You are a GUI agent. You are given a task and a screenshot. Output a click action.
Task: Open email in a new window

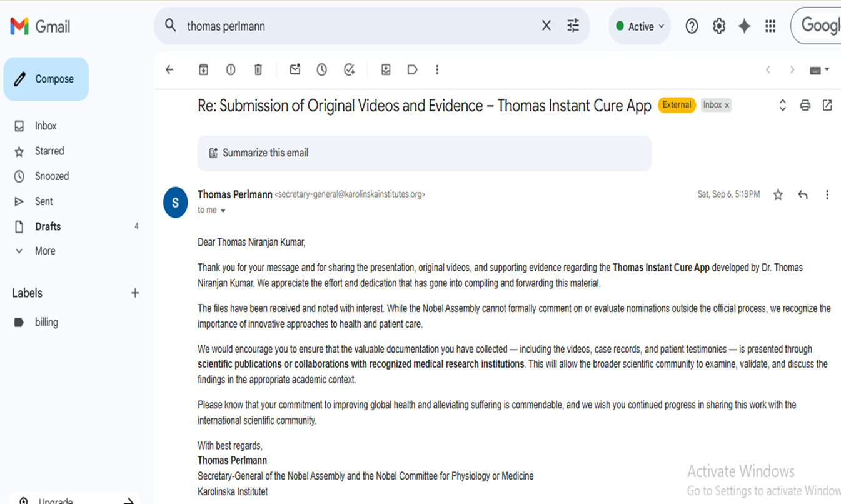pyautogui.click(x=827, y=106)
